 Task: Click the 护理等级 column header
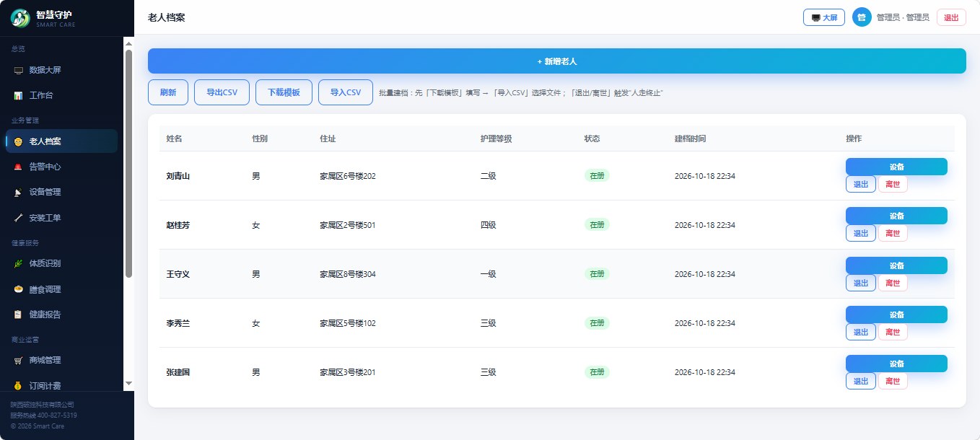(x=496, y=138)
